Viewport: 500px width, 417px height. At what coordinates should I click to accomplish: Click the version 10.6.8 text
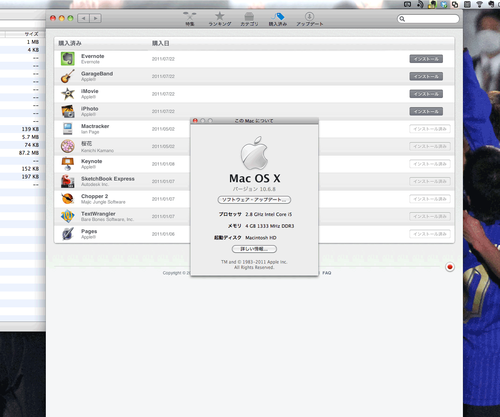[x=254, y=189]
